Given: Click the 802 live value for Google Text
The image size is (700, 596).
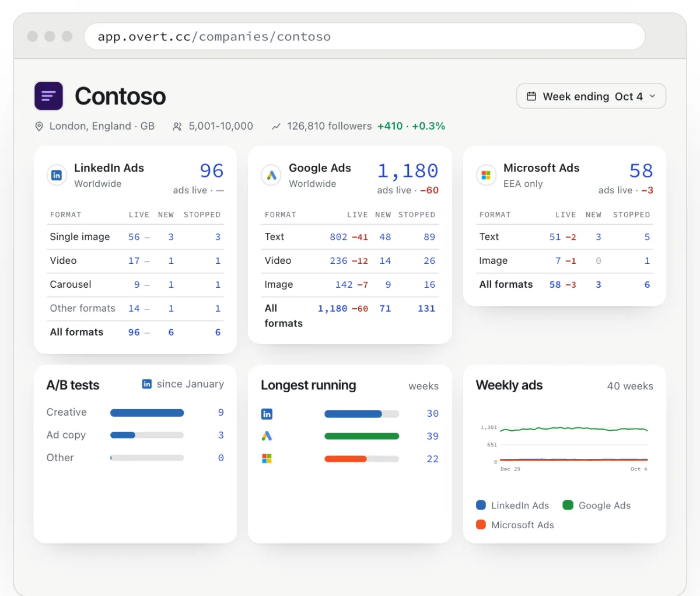Looking at the screenshot, I should (x=338, y=237).
